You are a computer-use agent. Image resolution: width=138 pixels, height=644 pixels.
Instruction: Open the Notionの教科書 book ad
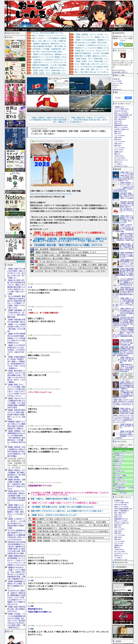pyautogui.click(x=15, y=205)
